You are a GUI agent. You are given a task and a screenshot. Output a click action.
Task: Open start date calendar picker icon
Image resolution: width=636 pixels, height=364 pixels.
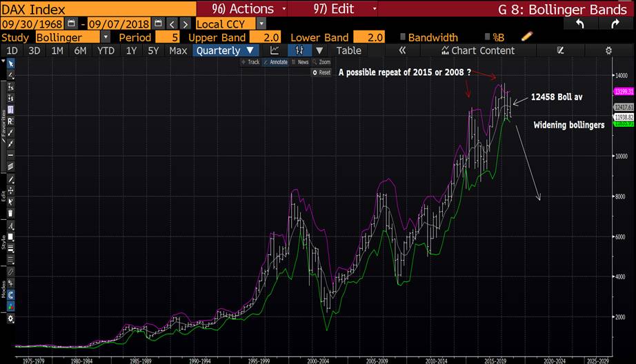click(71, 23)
